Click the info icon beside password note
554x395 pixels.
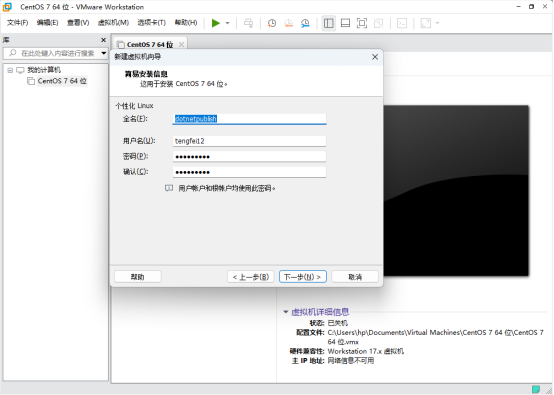169,188
